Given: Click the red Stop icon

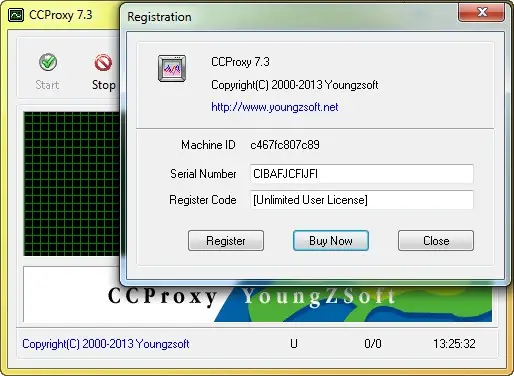Looking at the screenshot, I should tap(103, 62).
